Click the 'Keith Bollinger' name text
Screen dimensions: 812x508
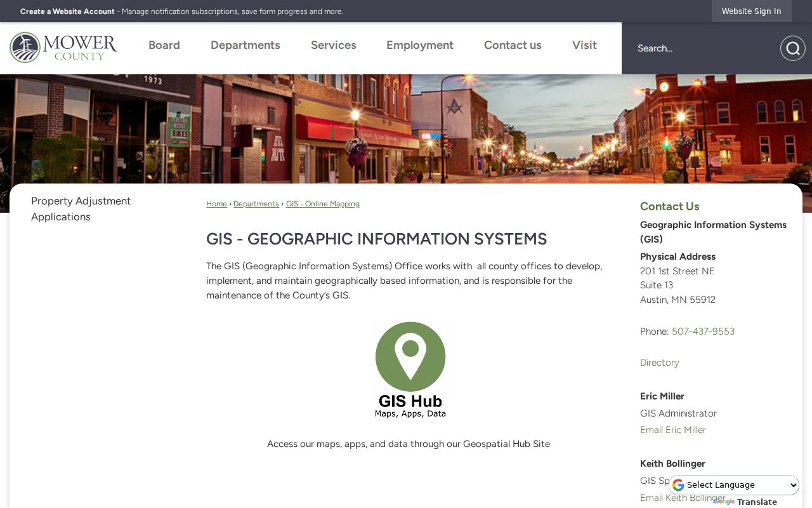672,464
